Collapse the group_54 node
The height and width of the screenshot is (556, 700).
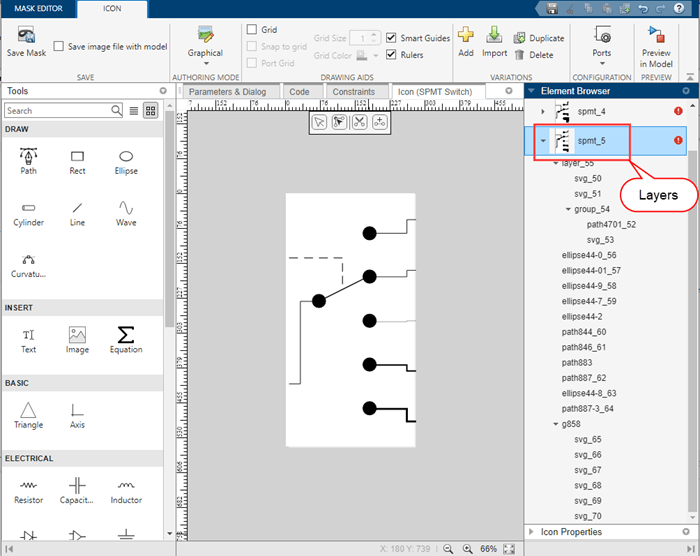[568, 209]
